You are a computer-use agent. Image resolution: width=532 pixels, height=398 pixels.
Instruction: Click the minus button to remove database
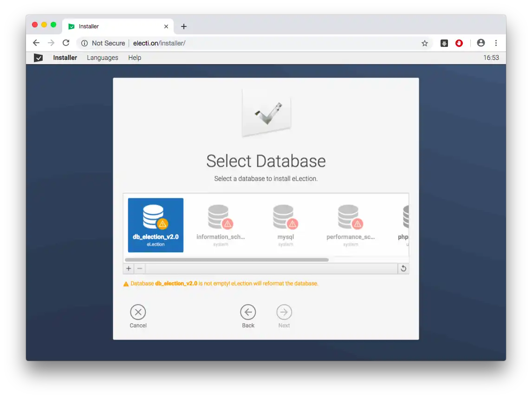(x=140, y=268)
